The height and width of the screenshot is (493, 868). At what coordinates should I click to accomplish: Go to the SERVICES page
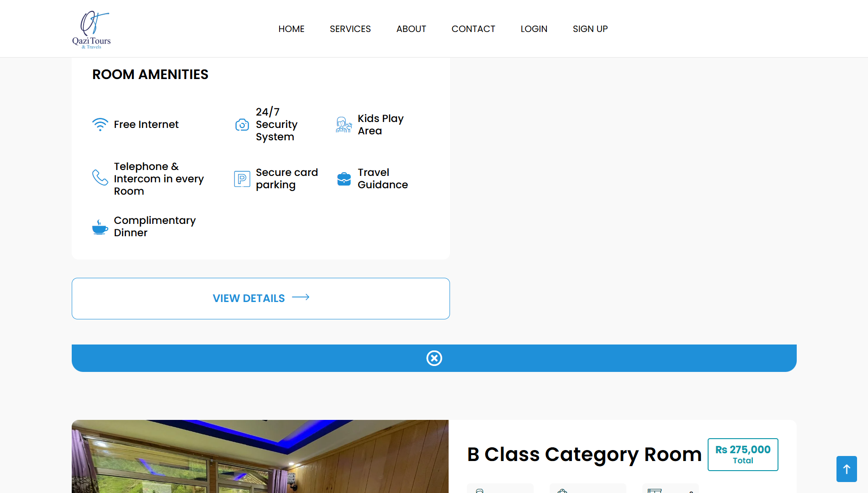350,29
